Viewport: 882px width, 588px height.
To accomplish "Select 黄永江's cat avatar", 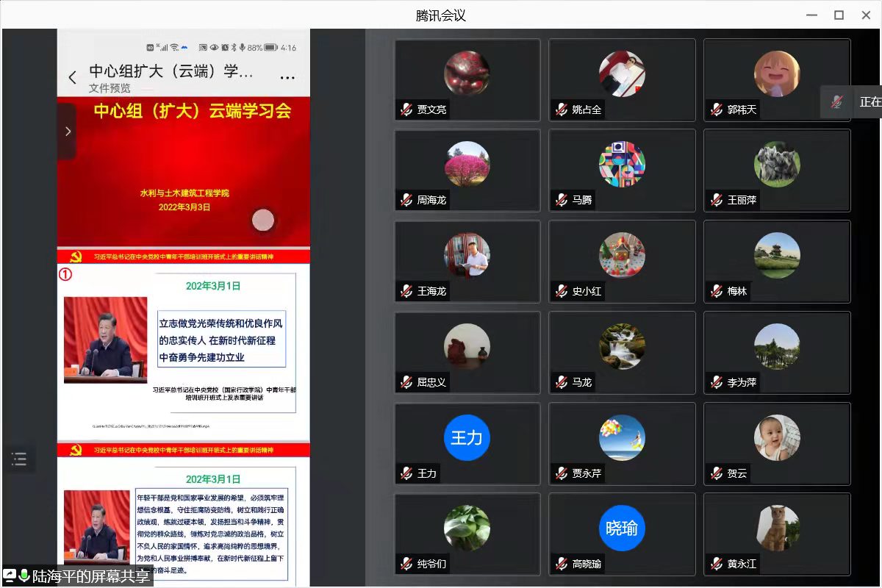I will pyautogui.click(x=776, y=528).
